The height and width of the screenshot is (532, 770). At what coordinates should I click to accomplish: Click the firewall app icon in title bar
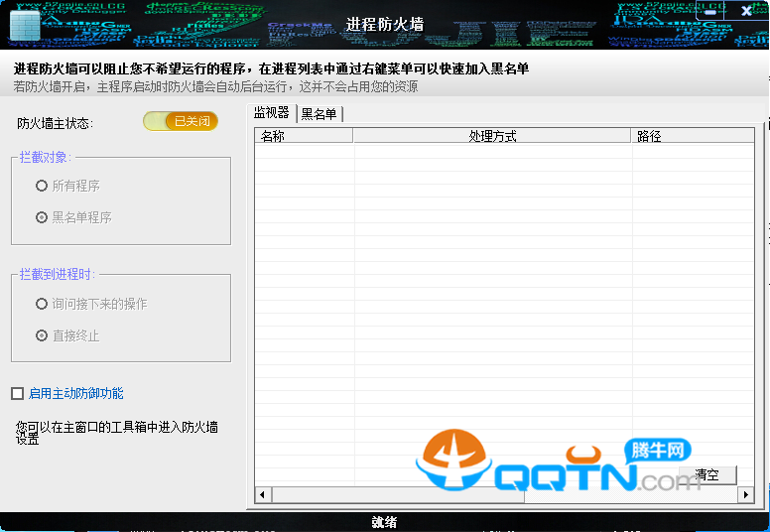pyautogui.click(x=25, y=26)
